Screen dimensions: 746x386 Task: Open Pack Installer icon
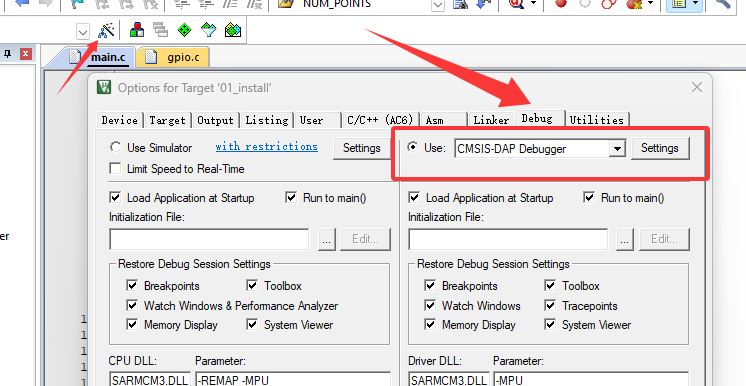(233, 30)
